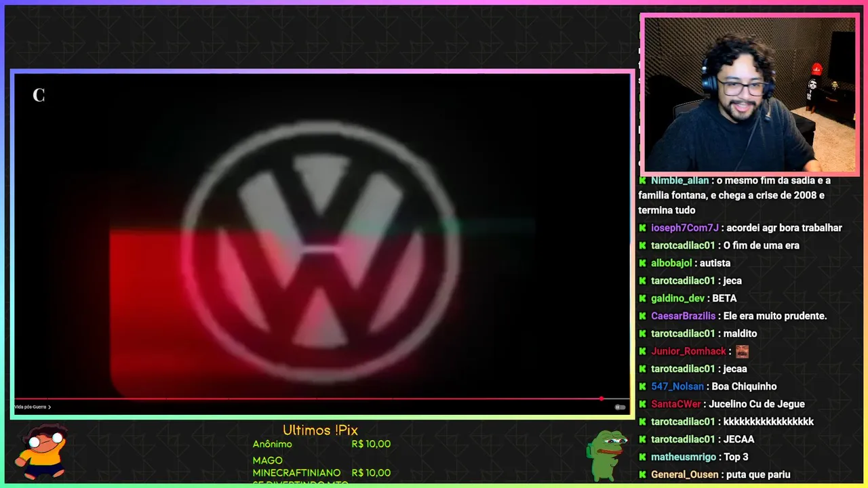The image size is (868, 488).
Task: Click the message 'acordei agr bora trabalhar'
Action: click(x=784, y=228)
